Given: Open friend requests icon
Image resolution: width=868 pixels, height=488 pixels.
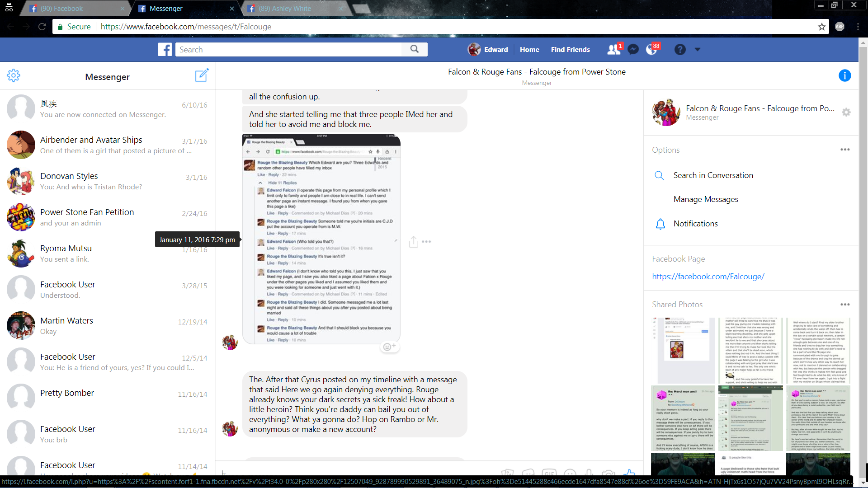Looking at the screenshot, I should tap(613, 49).
